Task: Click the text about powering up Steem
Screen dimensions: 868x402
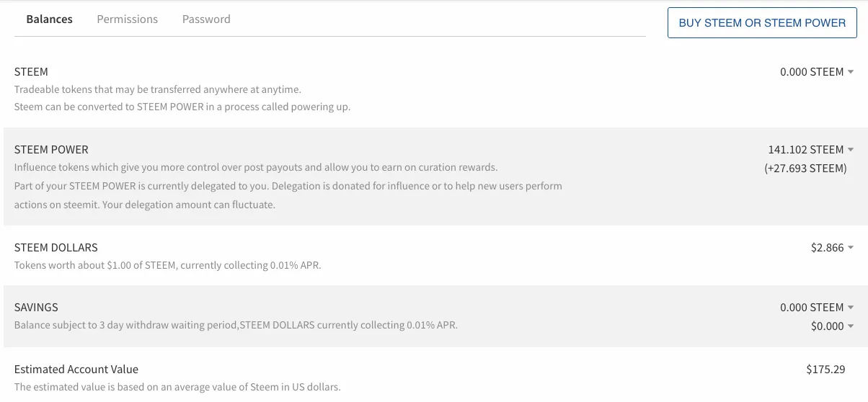Action: point(182,107)
